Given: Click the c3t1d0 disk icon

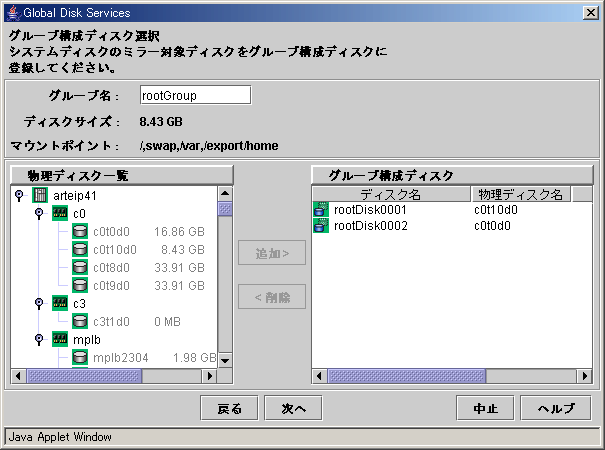Looking at the screenshot, I should click(80, 321).
